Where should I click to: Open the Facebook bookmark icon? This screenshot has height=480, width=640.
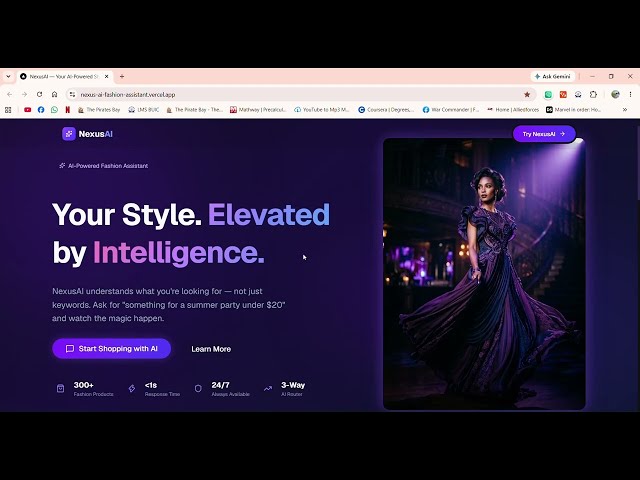pos(41,109)
